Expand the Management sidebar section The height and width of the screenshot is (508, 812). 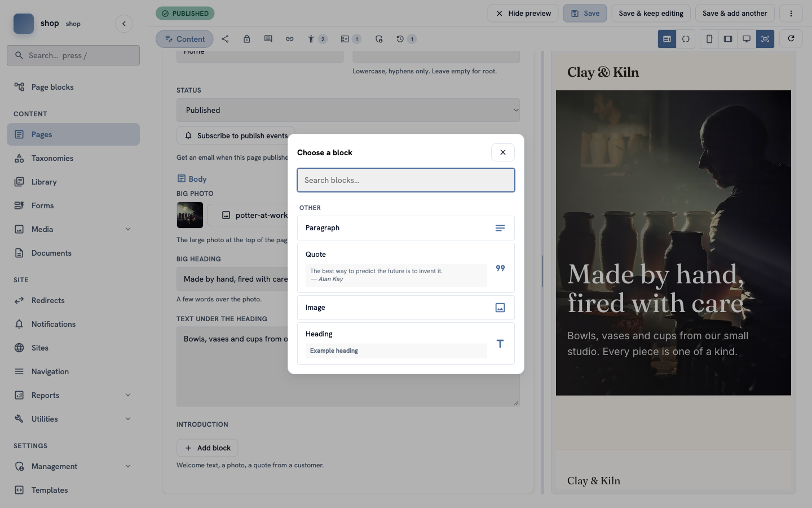(73, 466)
